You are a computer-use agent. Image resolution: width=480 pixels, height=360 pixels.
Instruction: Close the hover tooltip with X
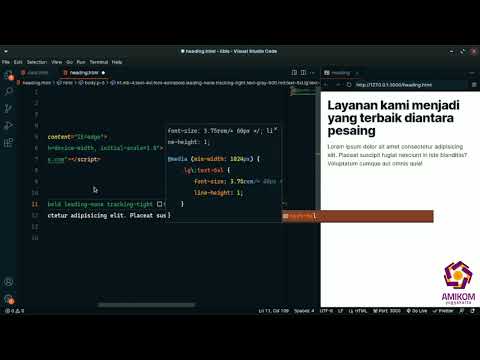(x=276, y=129)
